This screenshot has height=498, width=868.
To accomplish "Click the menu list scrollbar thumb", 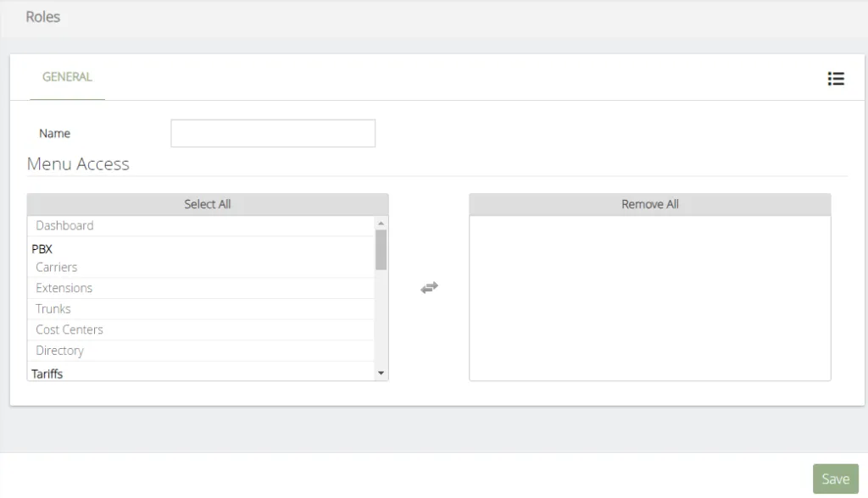I will point(381,250).
